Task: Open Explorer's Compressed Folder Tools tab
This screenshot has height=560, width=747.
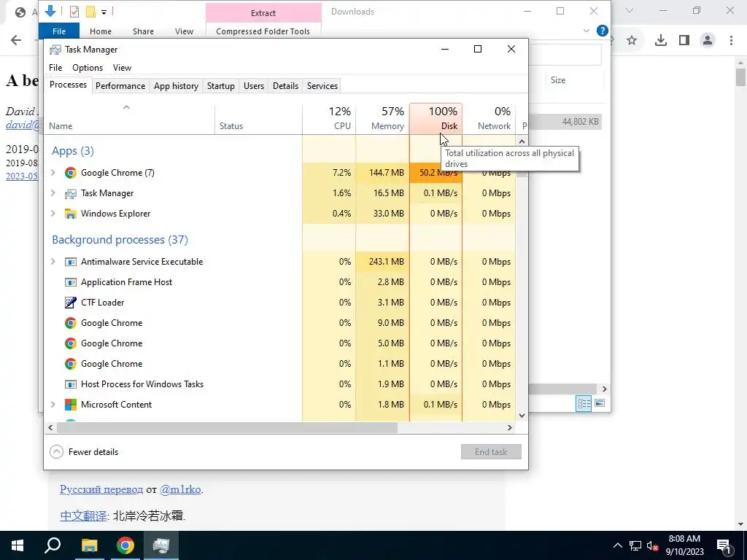Action: click(x=263, y=31)
